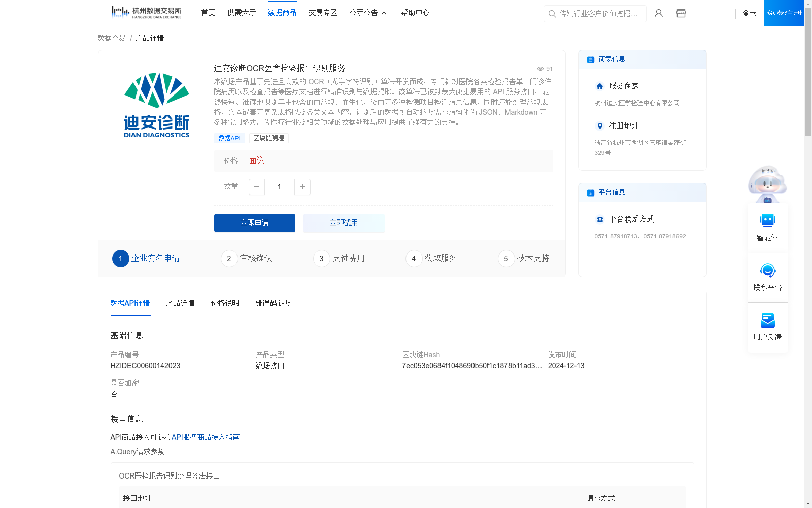The height and width of the screenshot is (508, 812).
Task: Click the 区块链溯源 tag
Action: click(269, 138)
